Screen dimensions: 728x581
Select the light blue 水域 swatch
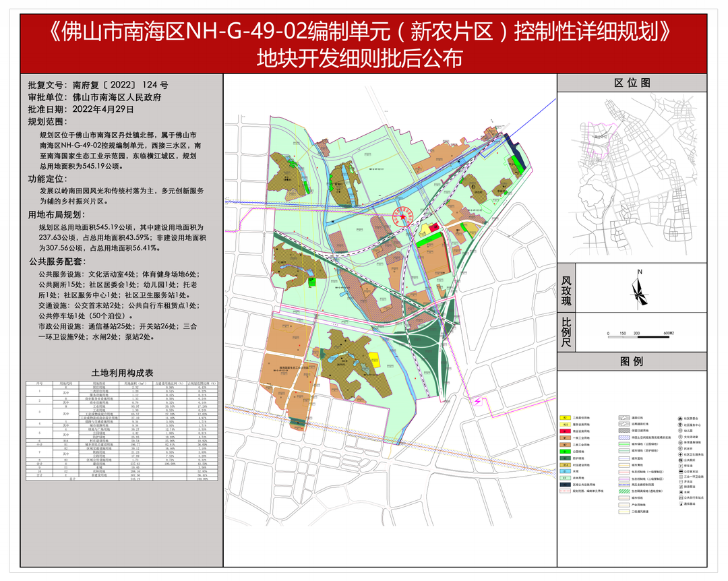tap(566, 471)
